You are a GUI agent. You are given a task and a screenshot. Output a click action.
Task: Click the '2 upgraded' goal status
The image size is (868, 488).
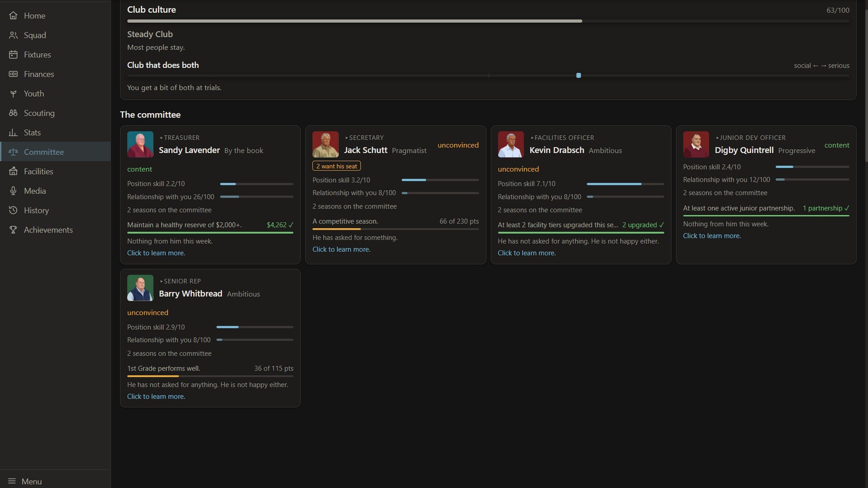pos(643,225)
